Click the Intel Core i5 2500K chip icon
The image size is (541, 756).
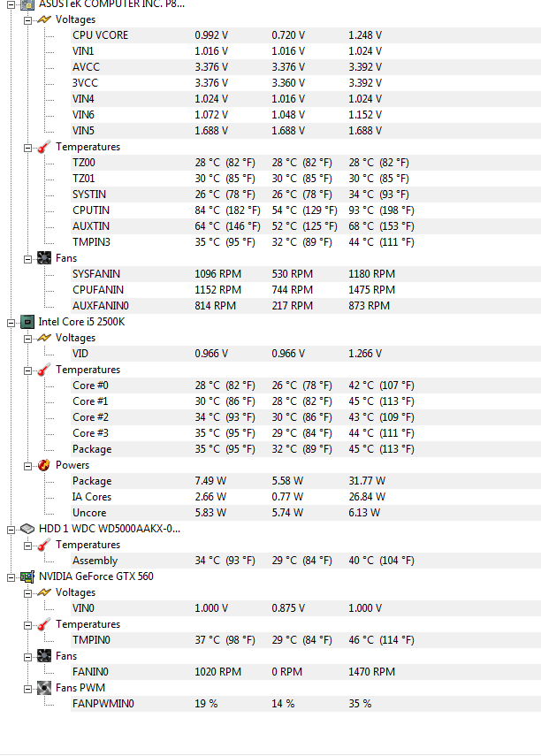[x=27, y=322]
